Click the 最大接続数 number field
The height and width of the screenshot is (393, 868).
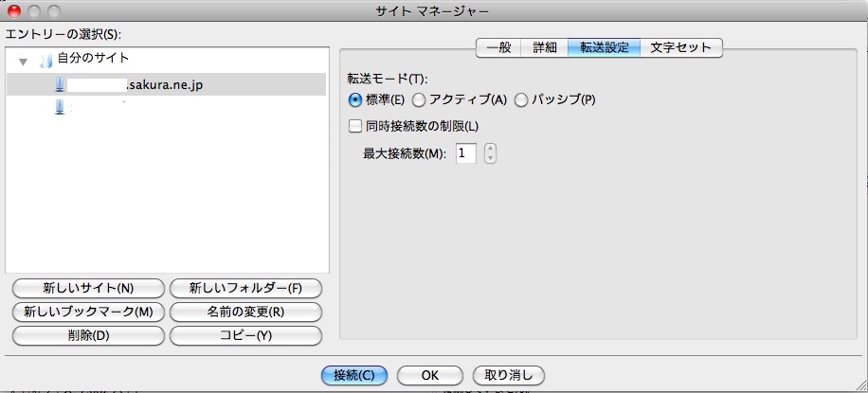(x=465, y=153)
